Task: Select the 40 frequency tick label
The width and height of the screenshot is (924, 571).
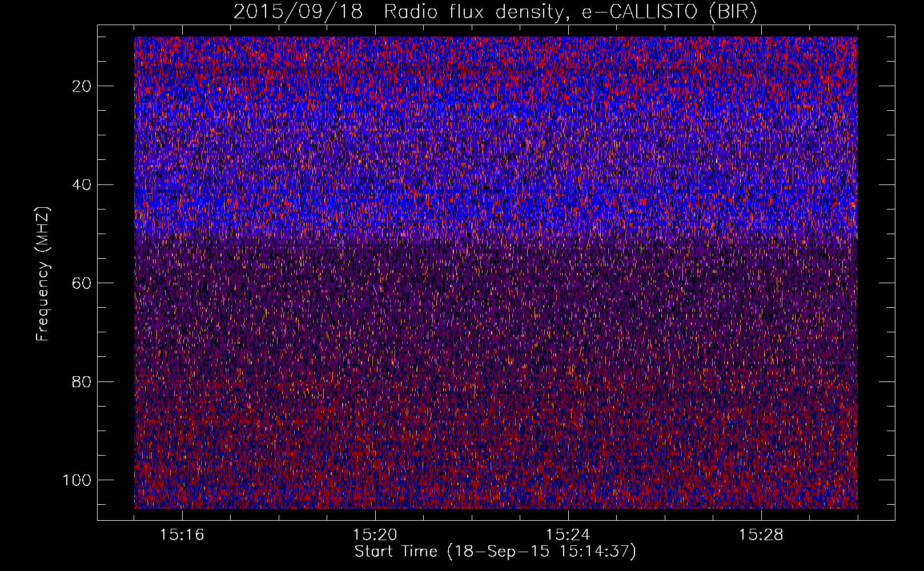Action: (82, 185)
